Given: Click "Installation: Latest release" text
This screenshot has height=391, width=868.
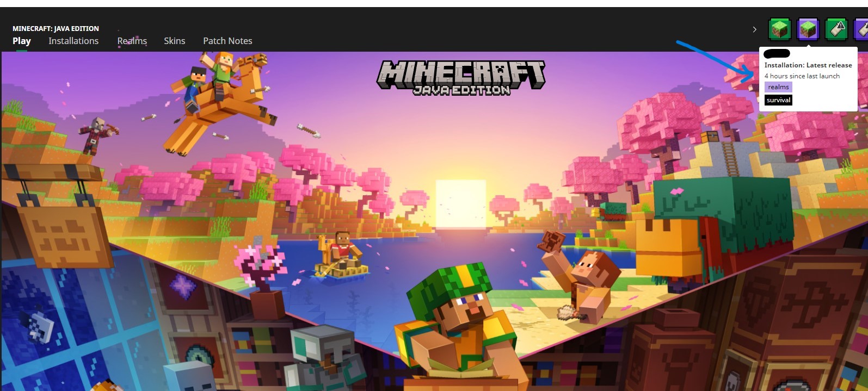Looking at the screenshot, I should tap(808, 65).
